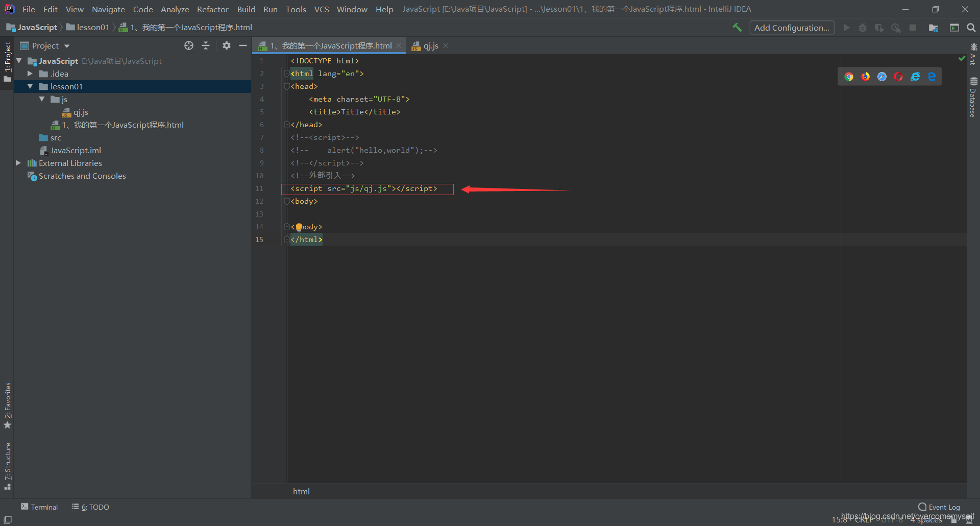The image size is (980, 526).
Task: Click line number 15 in the gutter
Action: [259, 240]
